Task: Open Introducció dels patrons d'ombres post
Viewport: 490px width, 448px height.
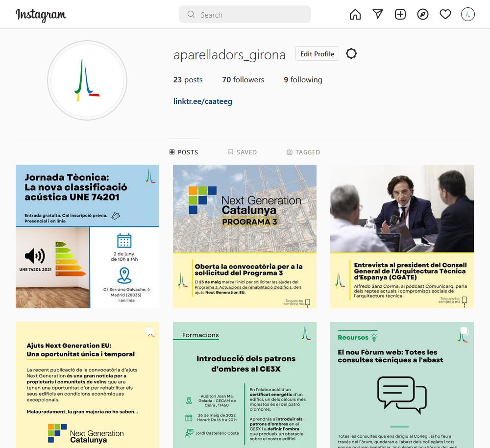Action: pyautogui.click(x=245, y=385)
